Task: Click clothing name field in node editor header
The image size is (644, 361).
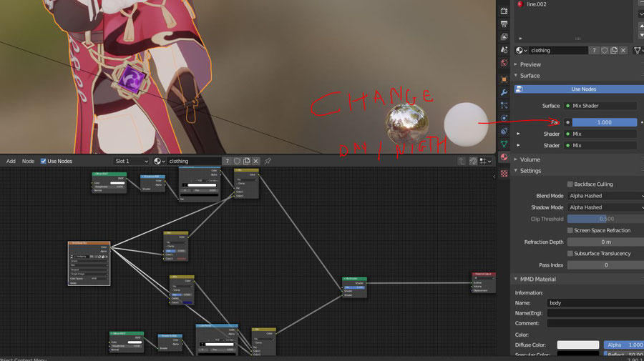Action: pos(194,162)
